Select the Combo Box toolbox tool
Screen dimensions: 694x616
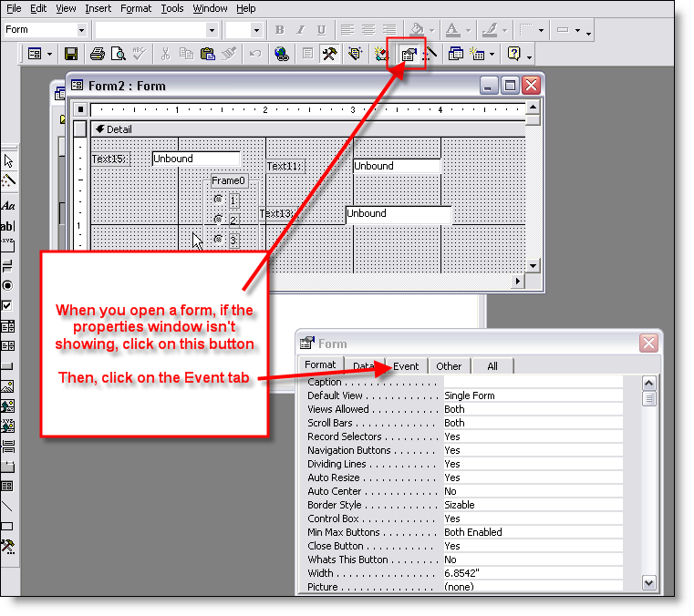pos(8,326)
